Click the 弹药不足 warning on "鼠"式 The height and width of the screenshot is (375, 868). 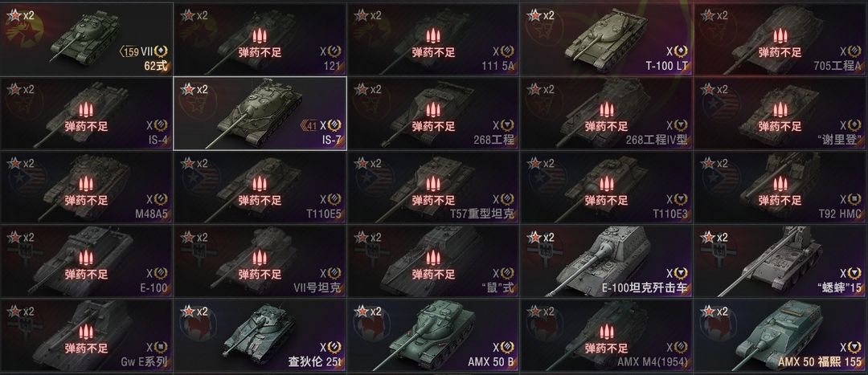[x=433, y=275]
